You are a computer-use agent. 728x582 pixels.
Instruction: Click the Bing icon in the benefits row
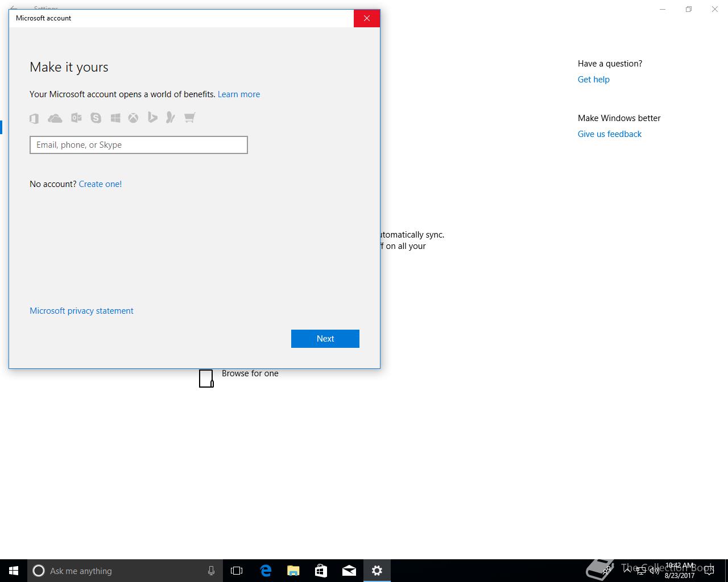152,117
